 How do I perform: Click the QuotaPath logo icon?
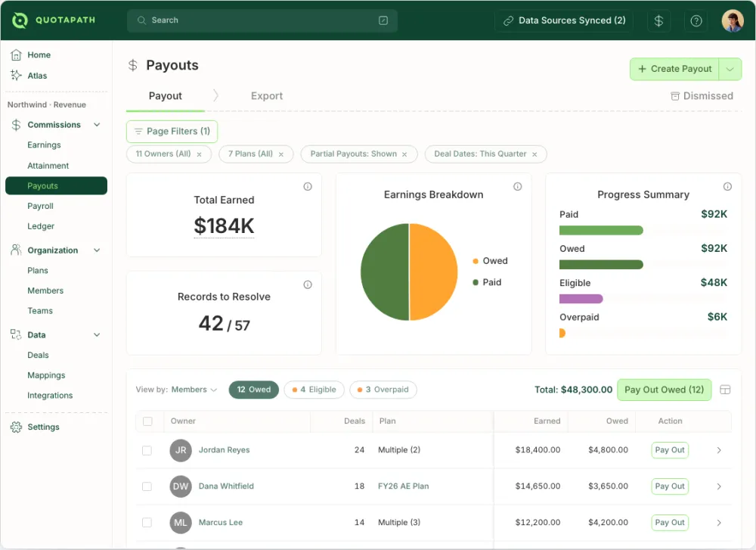click(20, 20)
